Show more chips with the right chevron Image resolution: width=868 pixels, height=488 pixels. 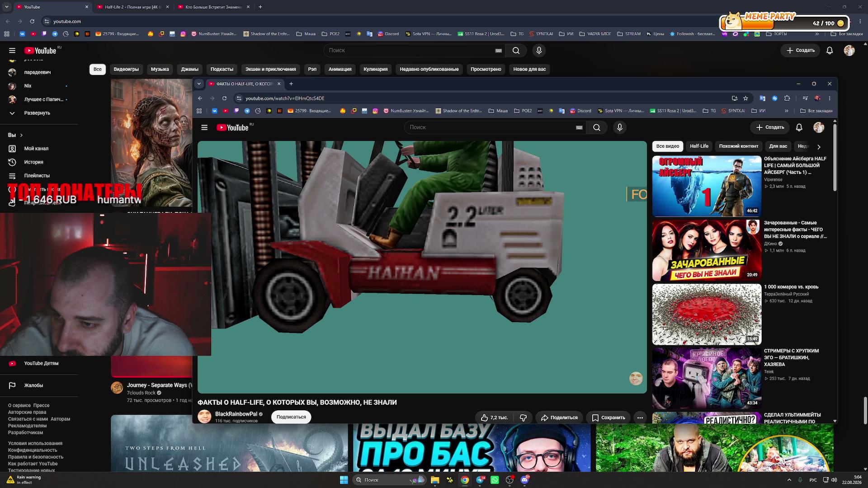pos(819,146)
